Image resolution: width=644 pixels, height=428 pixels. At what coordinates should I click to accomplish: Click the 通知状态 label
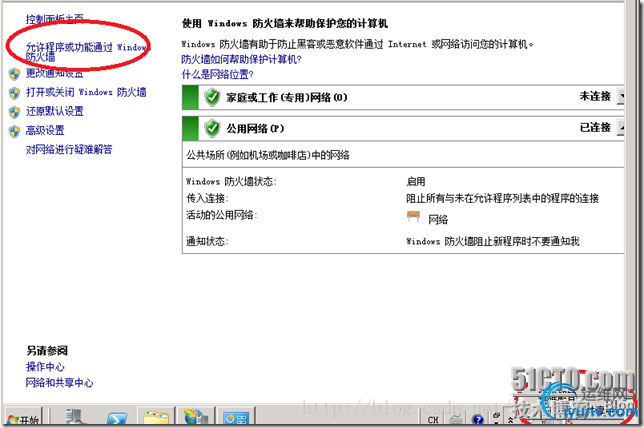click(207, 241)
